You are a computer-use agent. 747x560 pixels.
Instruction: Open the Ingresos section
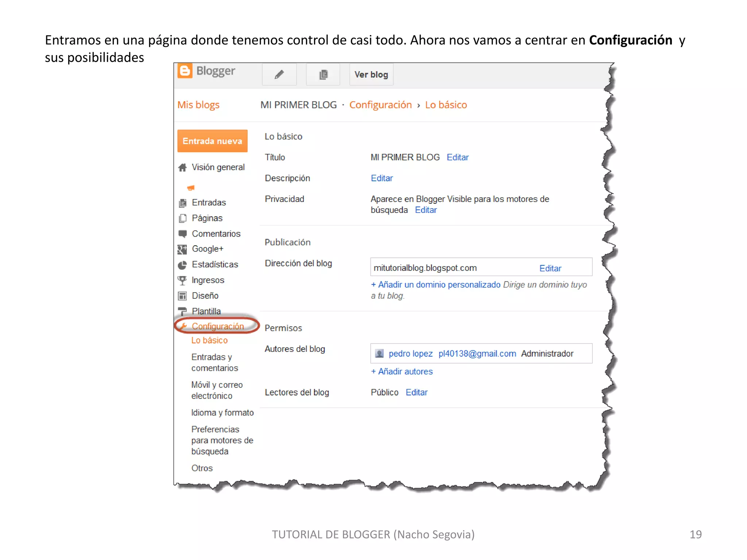(x=208, y=280)
